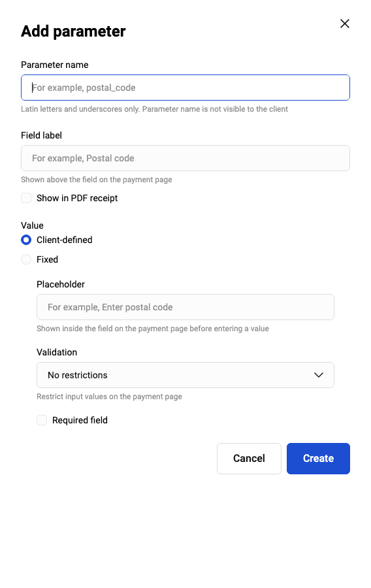Click the Placeholder input field
The image size is (371, 588).
185,307
